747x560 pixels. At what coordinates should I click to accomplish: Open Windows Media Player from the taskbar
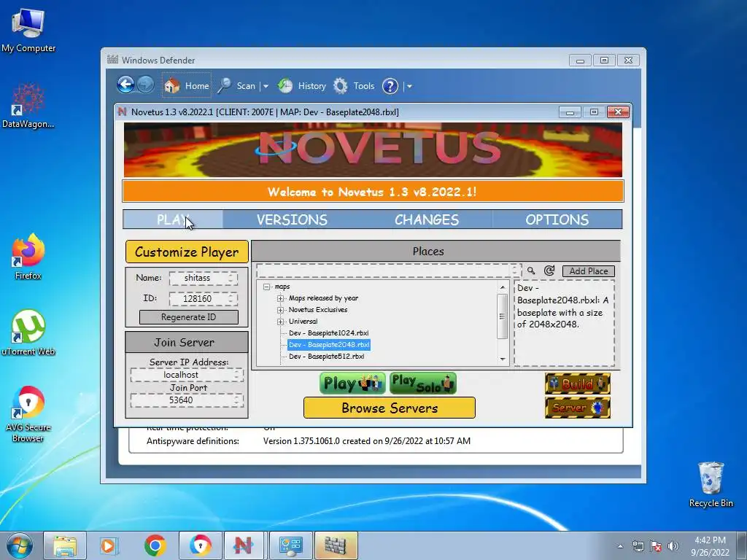[x=109, y=545]
